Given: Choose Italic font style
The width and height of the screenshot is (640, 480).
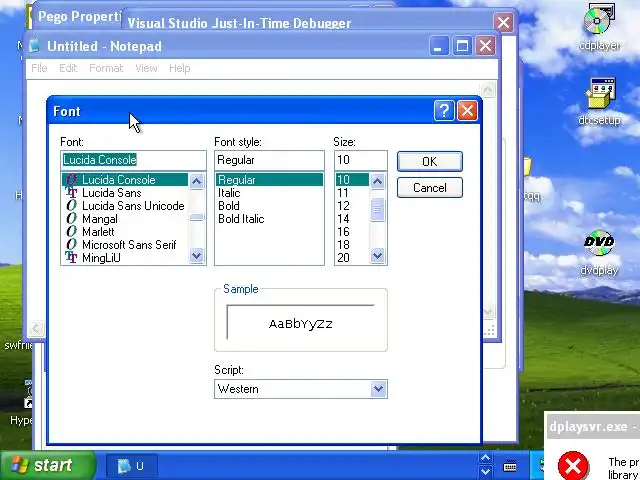Looking at the screenshot, I should click(269, 193).
